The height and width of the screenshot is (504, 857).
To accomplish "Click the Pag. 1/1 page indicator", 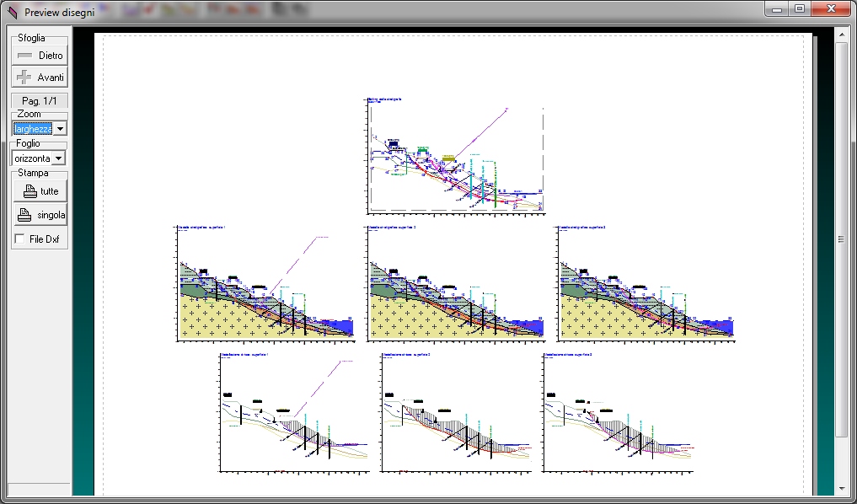I will (x=40, y=100).
